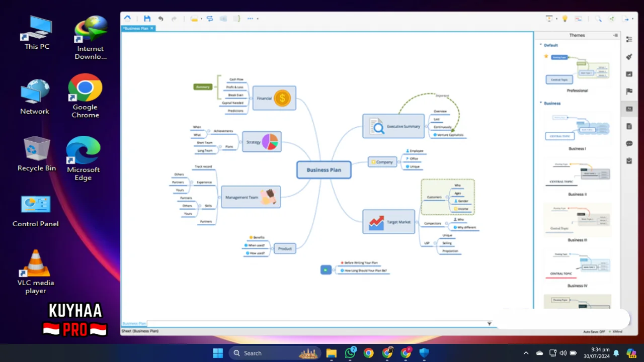The width and height of the screenshot is (644, 362).
Task: Apply the Business I theme
Action: coord(578,128)
